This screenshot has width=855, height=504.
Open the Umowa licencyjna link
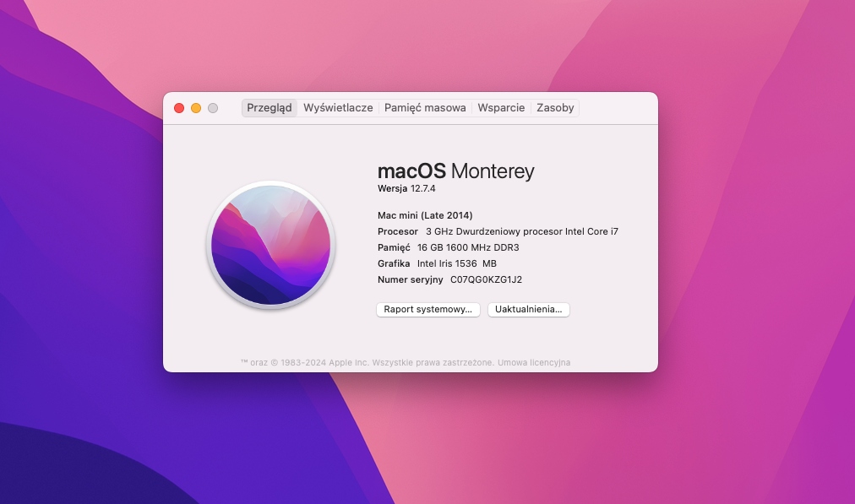pos(534,363)
